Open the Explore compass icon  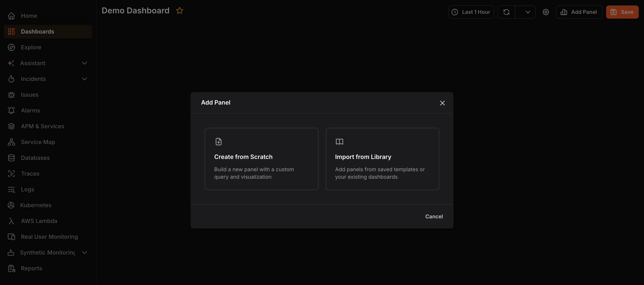coord(11,47)
